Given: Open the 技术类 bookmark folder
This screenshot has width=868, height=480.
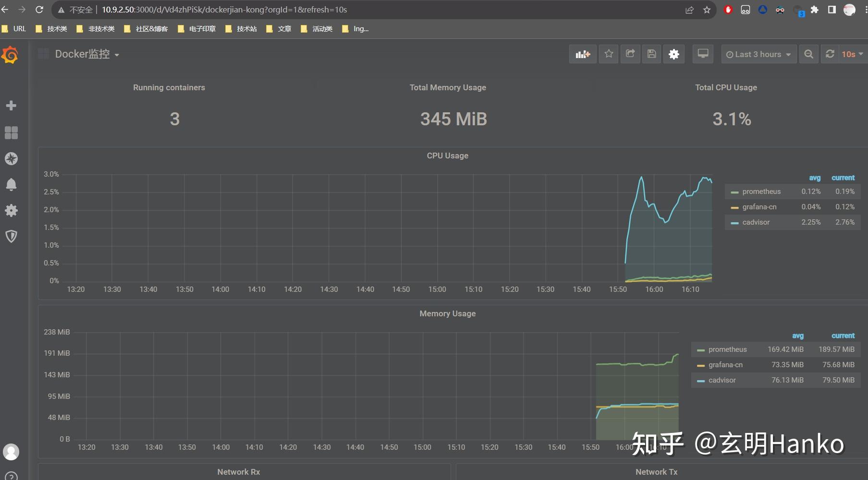Looking at the screenshot, I should 51,29.
